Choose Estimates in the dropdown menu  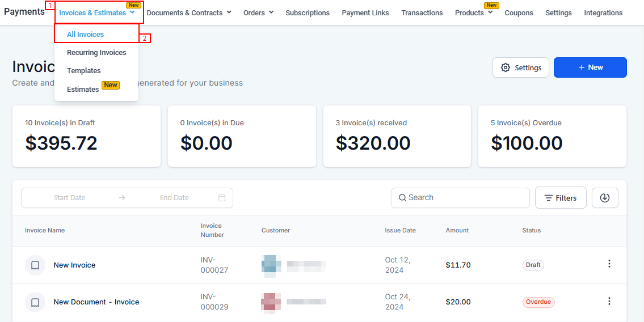tap(83, 90)
